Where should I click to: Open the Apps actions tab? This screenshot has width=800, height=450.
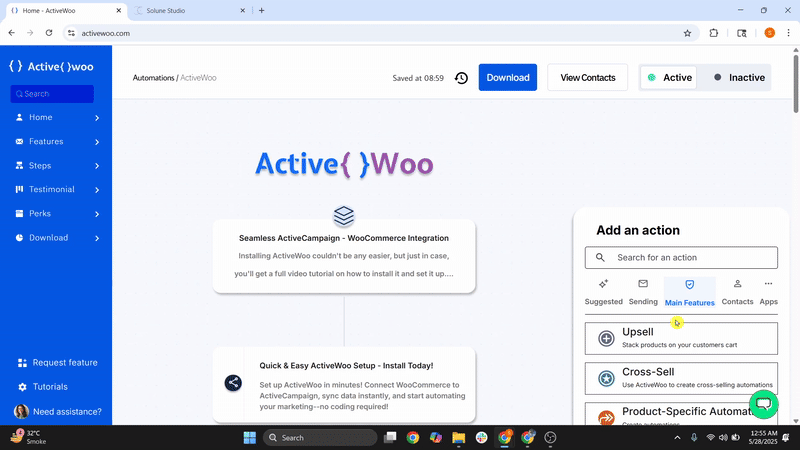(x=768, y=292)
